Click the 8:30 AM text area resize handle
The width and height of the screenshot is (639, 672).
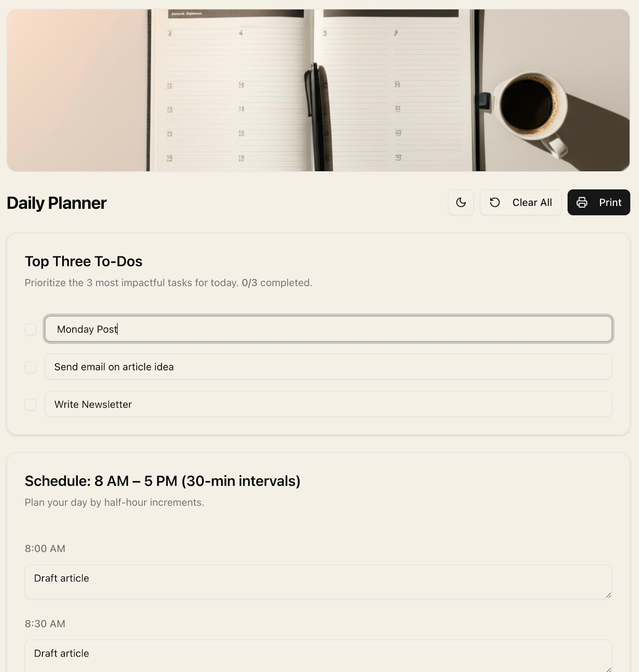(x=608, y=669)
